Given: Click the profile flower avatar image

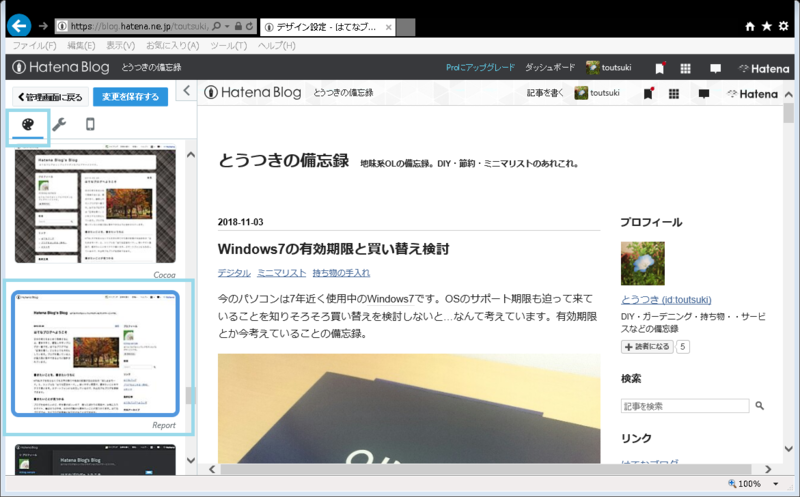Looking at the screenshot, I should (x=642, y=263).
